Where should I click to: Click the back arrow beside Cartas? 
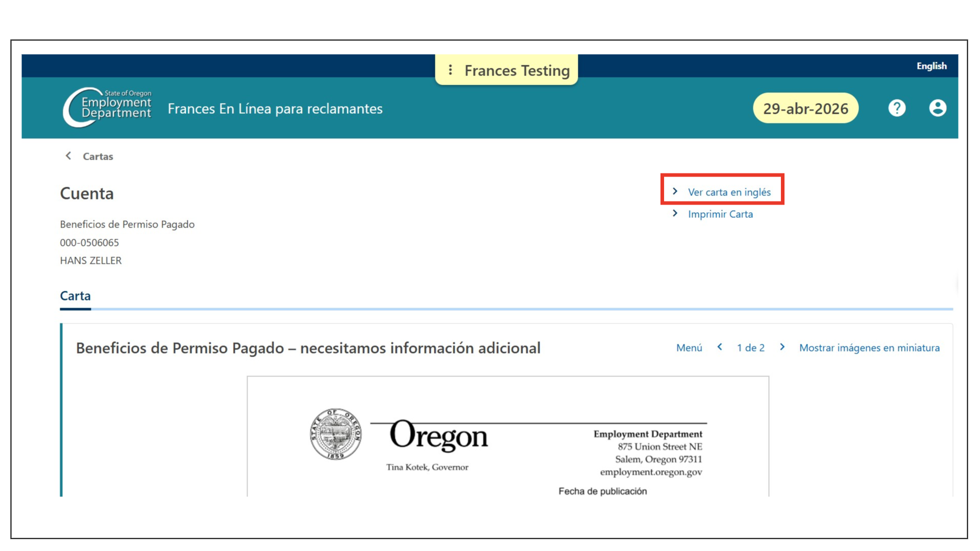click(x=68, y=156)
